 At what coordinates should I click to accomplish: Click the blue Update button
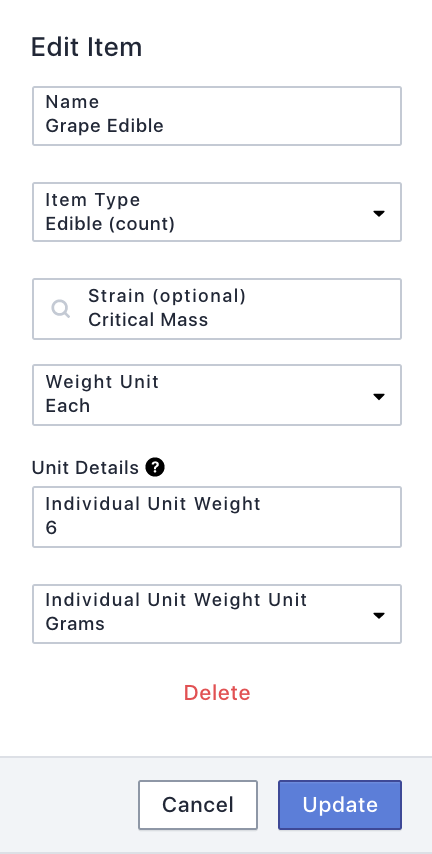pyautogui.click(x=340, y=805)
